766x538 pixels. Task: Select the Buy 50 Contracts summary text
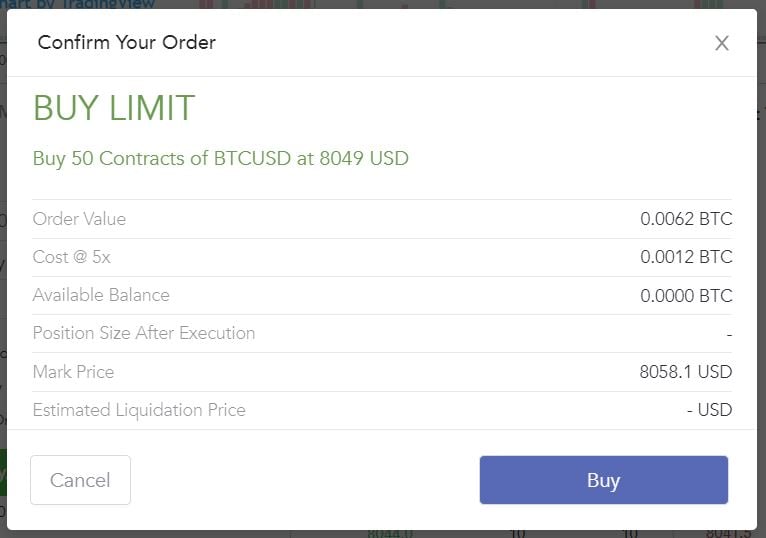click(x=220, y=158)
